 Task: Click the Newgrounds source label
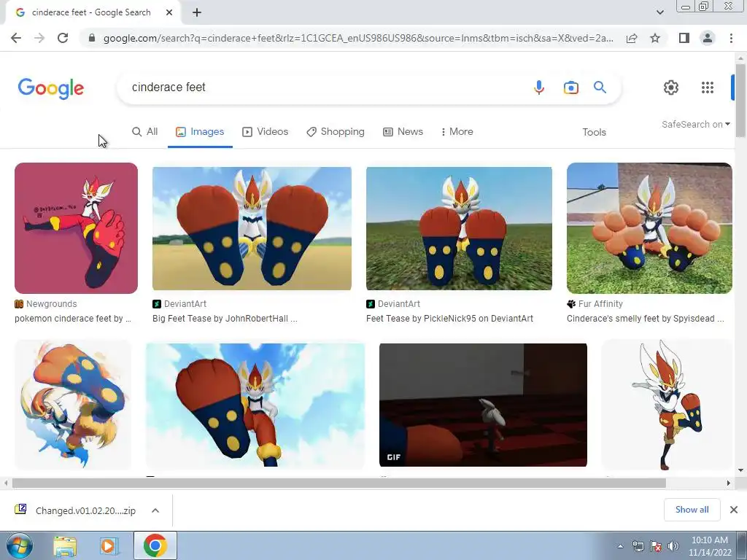click(46, 304)
